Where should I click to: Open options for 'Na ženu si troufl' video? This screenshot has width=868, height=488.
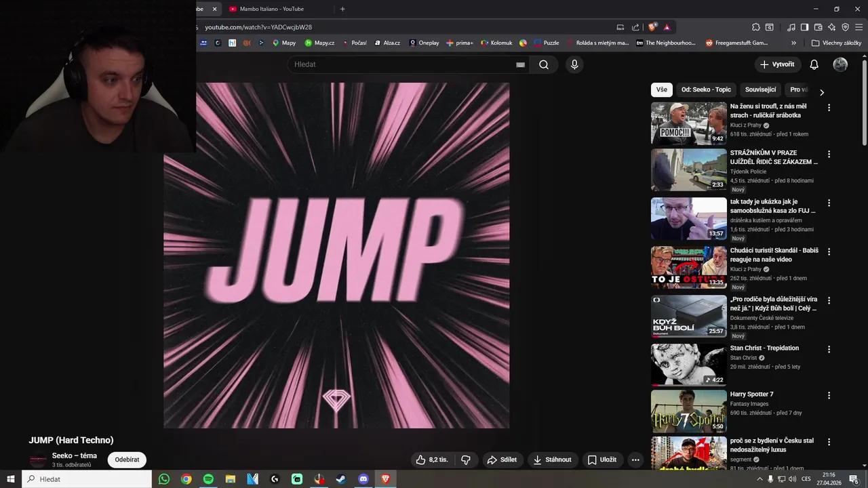829,107
